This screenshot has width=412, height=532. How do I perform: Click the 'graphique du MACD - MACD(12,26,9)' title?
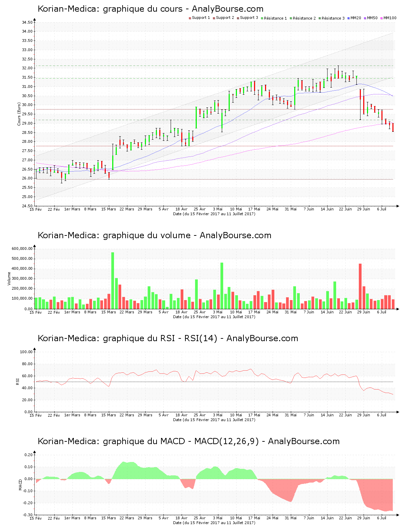[x=188, y=441]
